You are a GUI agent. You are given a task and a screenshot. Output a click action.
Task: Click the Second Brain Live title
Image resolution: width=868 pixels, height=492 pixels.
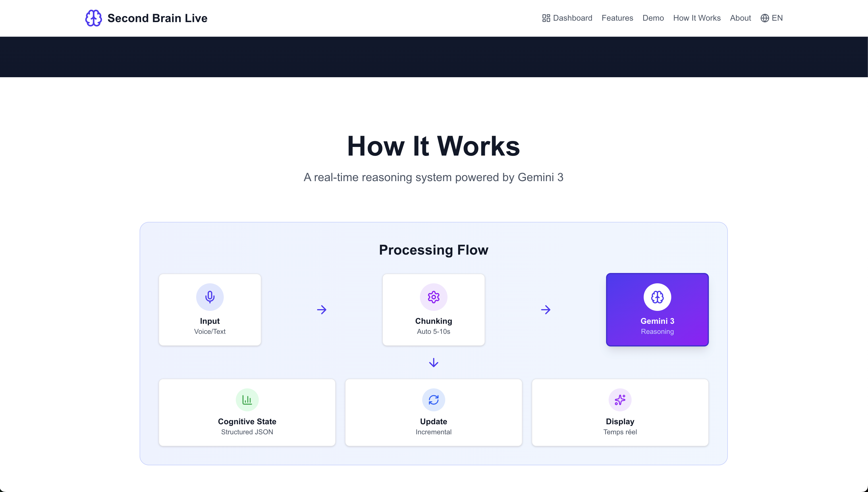tap(157, 18)
